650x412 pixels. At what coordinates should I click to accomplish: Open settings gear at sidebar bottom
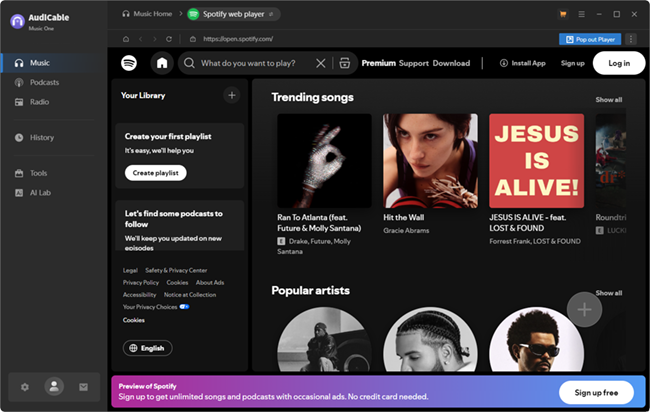[x=25, y=387]
